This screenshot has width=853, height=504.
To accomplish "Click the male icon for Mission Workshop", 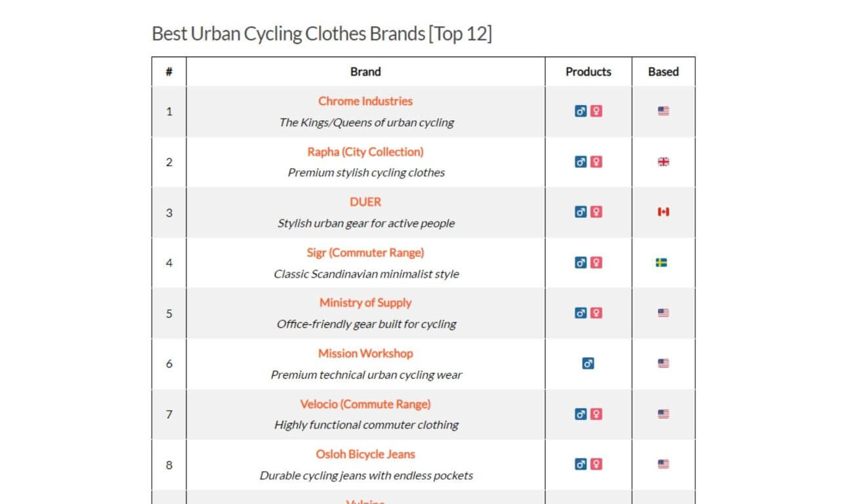I will 588,363.
